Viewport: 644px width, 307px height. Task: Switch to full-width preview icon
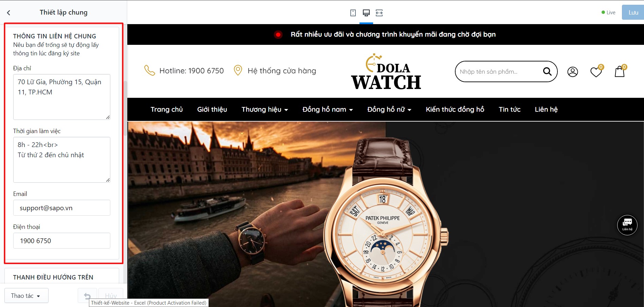click(x=379, y=13)
